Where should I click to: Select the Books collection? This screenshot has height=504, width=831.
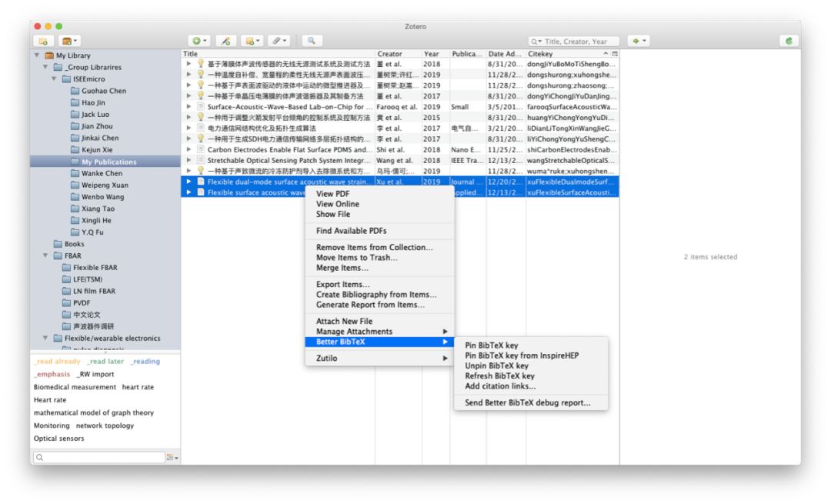coord(74,244)
